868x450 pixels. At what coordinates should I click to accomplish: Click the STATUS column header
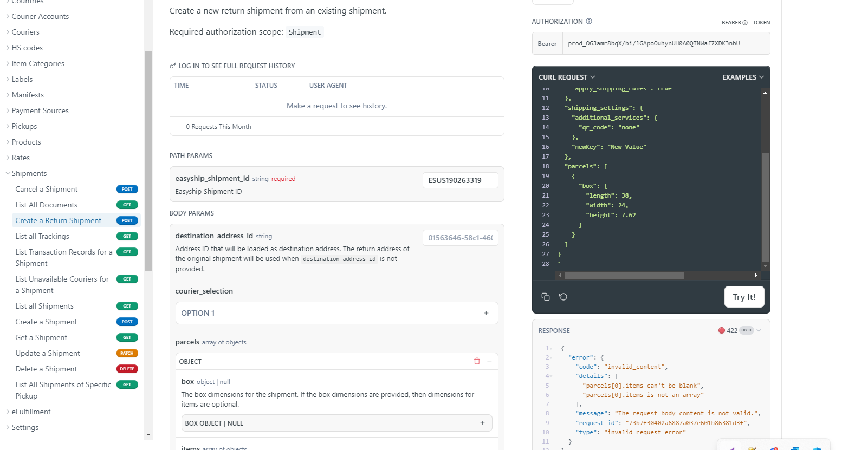[266, 86]
